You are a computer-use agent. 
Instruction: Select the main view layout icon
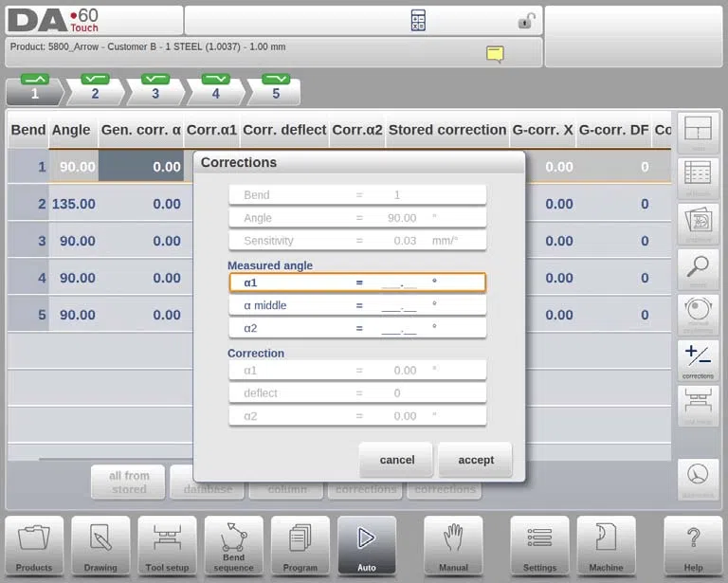698,132
